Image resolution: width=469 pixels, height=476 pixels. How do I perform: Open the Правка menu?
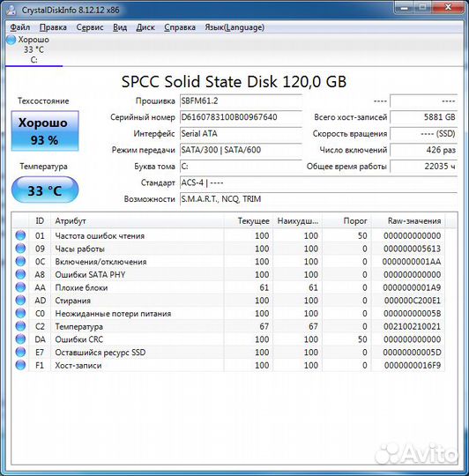(53, 27)
